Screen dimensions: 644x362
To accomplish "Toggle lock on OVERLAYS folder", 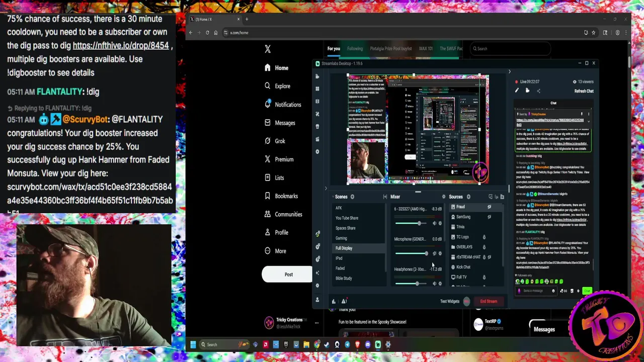I will pos(484,247).
